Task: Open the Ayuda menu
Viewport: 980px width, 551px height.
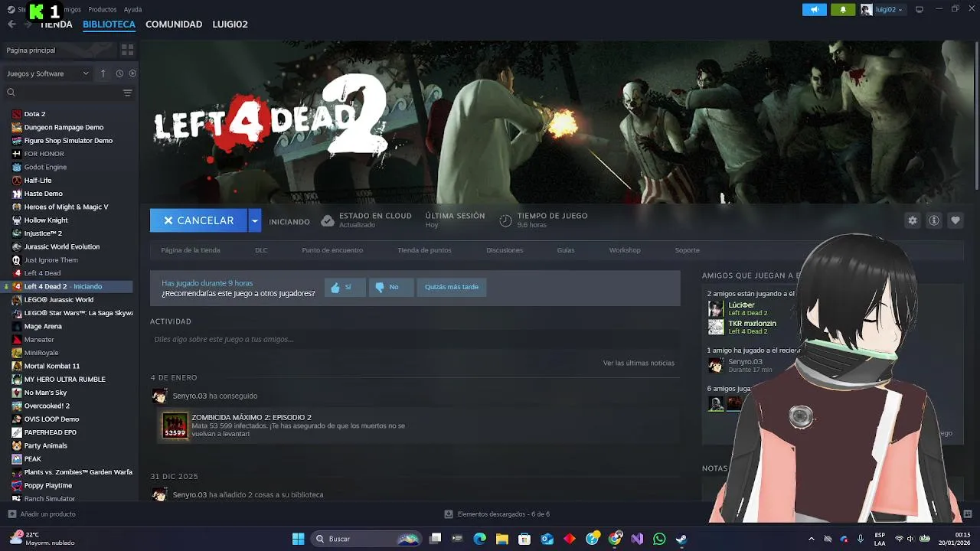Action: point(132,9)
